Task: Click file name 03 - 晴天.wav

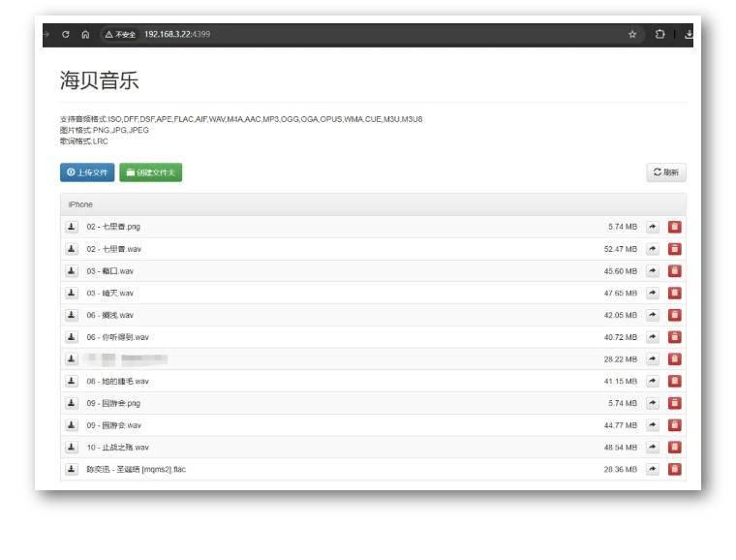Action: pos(109,293)
